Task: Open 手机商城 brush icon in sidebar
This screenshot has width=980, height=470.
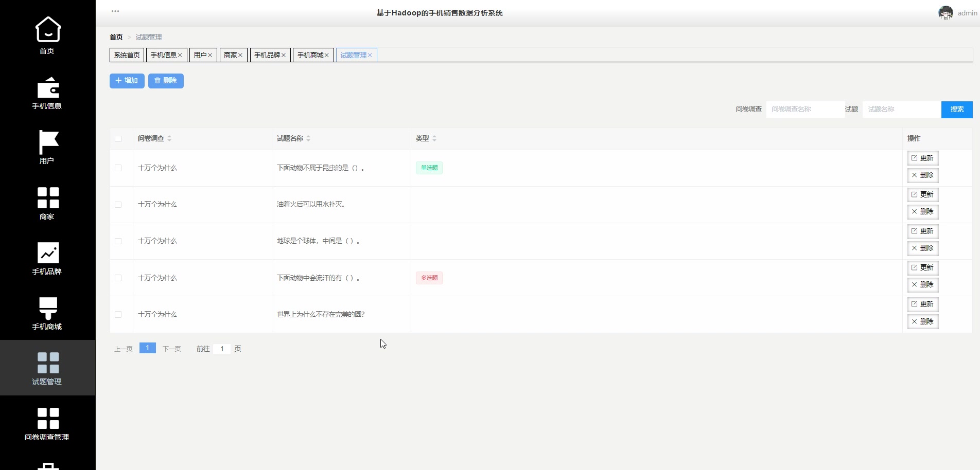Action: 48,308
